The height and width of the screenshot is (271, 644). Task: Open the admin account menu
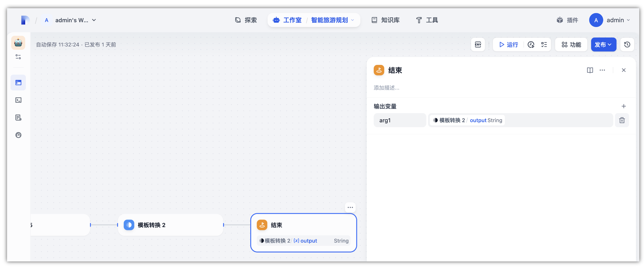[610, 20]
